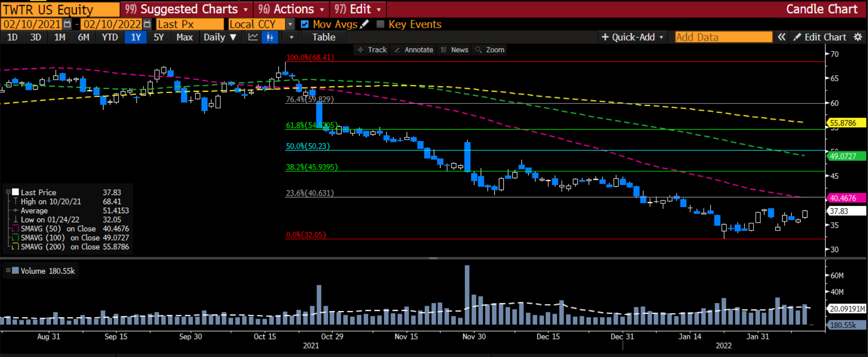Select the 3D time range
Viewport: 868px width, 357px height.
click(x=36, y=37)
